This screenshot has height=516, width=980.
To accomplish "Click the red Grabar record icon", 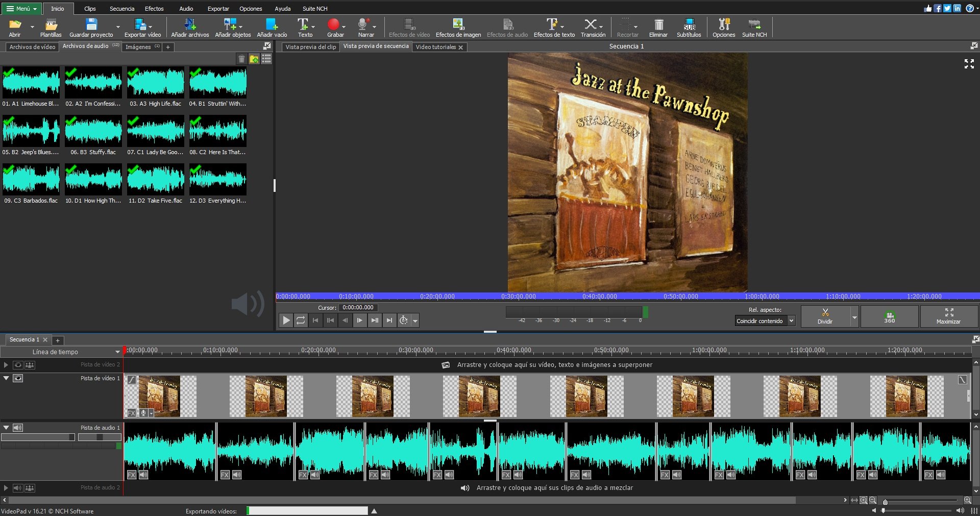I will pos(333,24).
